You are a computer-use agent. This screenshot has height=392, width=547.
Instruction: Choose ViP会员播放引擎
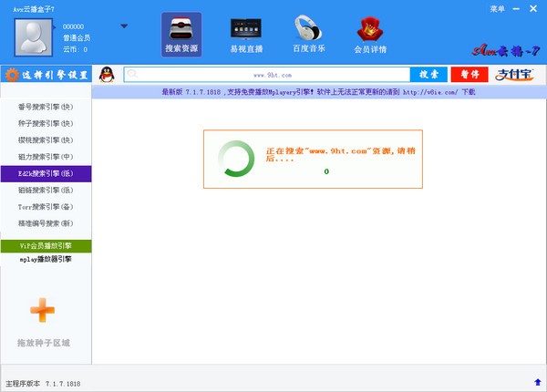46,246
